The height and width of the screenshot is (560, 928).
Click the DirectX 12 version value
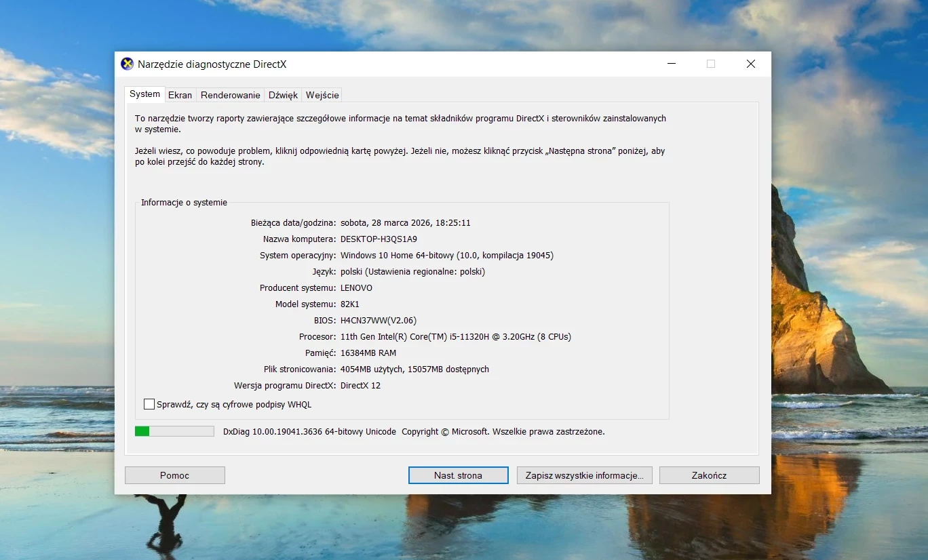pos(360,386)
